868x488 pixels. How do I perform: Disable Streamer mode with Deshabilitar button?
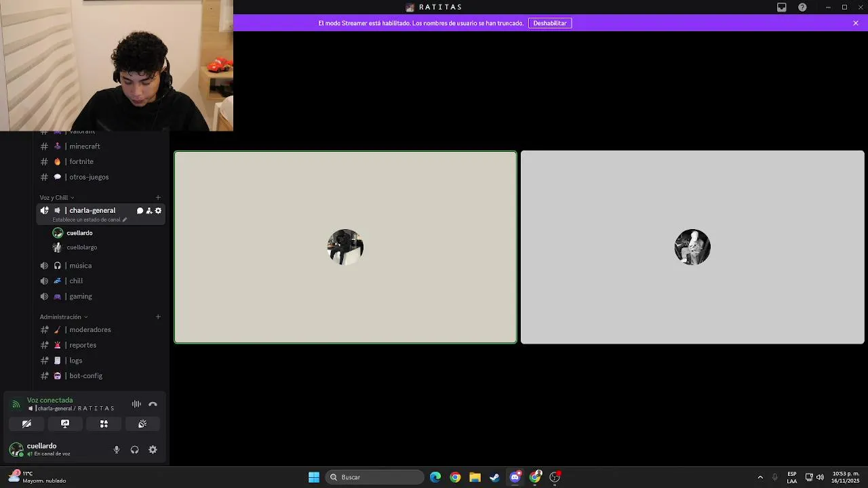(x=550, y=23)
